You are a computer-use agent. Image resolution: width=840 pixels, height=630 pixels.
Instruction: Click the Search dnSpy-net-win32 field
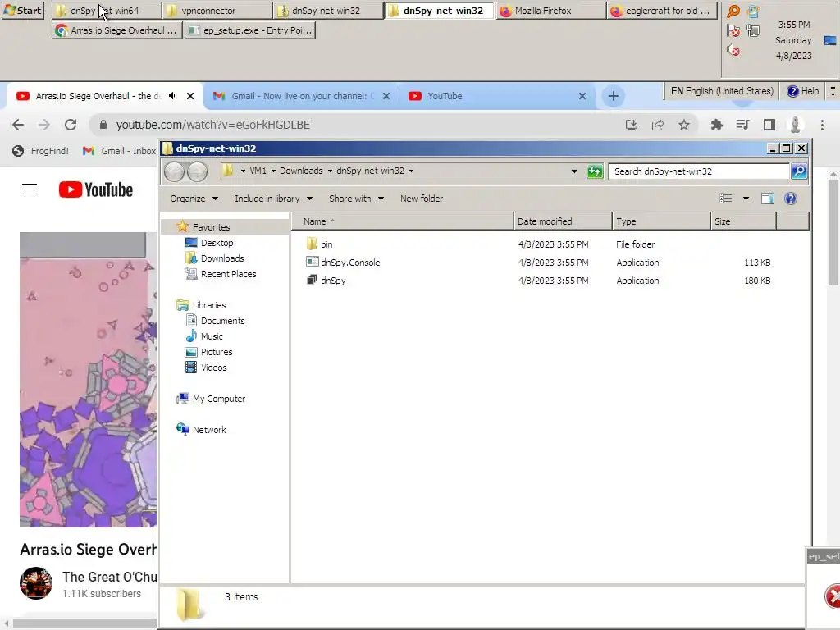point(699,171)
